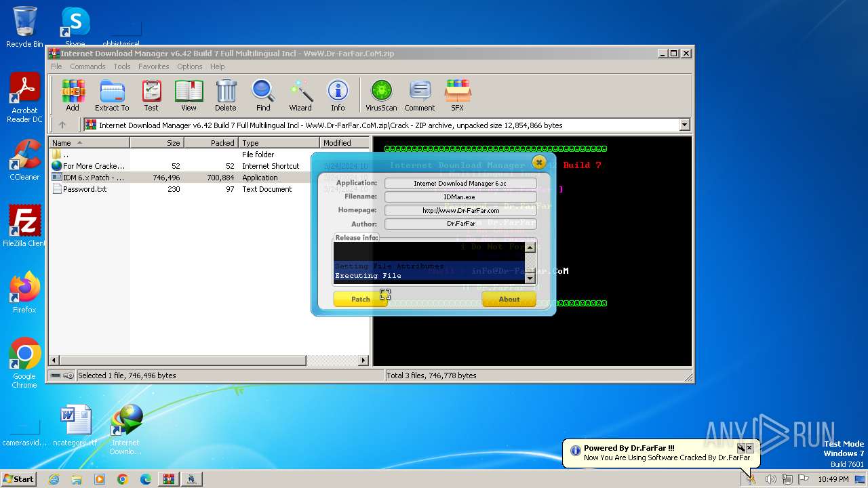Image resolution: width=868 pixels, height=488 pixels.
Task: Click the Author field showing Dr.FarFar
Action: tap(460, 224)
